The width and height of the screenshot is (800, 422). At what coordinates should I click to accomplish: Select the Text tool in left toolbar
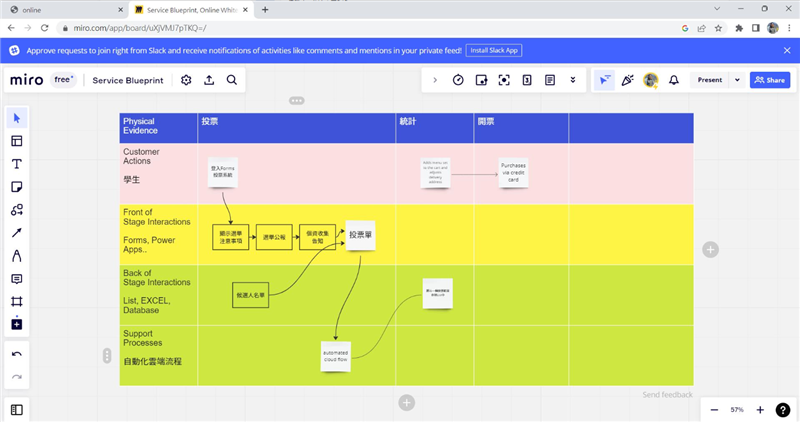point(17,164)
